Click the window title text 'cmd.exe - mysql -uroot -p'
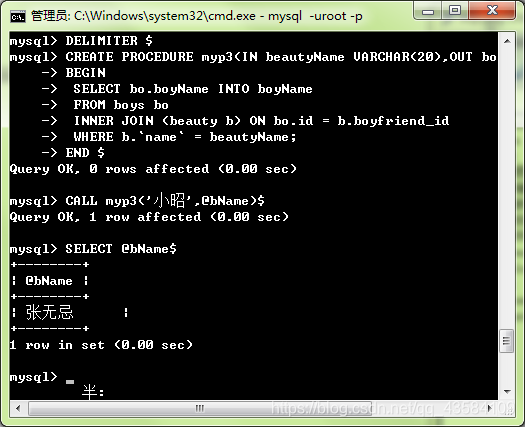The image size is (525, 427). 285,16
